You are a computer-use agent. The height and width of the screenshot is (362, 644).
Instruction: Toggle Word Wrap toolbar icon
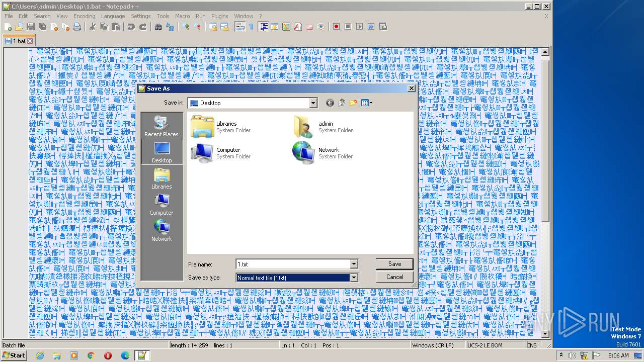[x=240, y=27]
